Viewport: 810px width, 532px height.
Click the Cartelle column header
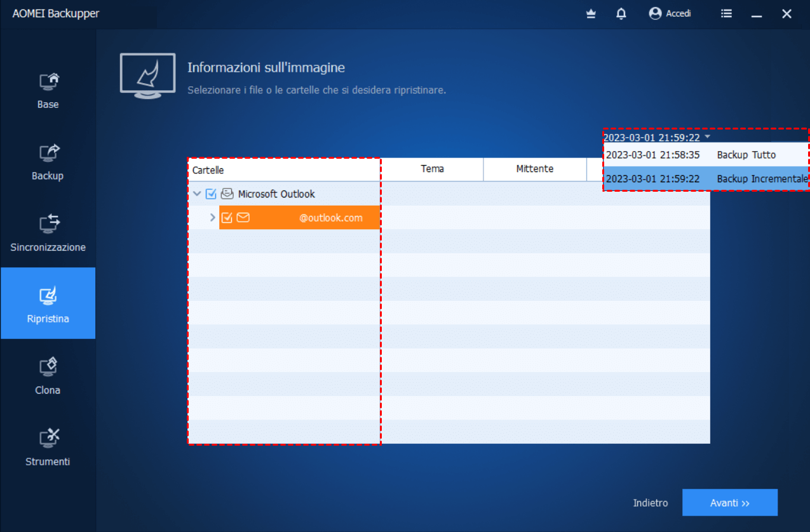(x=285, y=170)
